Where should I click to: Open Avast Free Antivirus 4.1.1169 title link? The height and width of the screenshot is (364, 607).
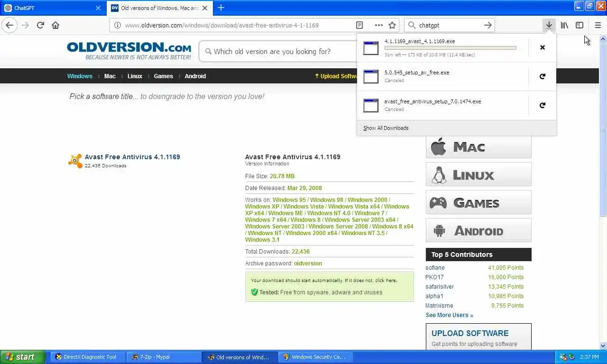[x=132, y=157]
